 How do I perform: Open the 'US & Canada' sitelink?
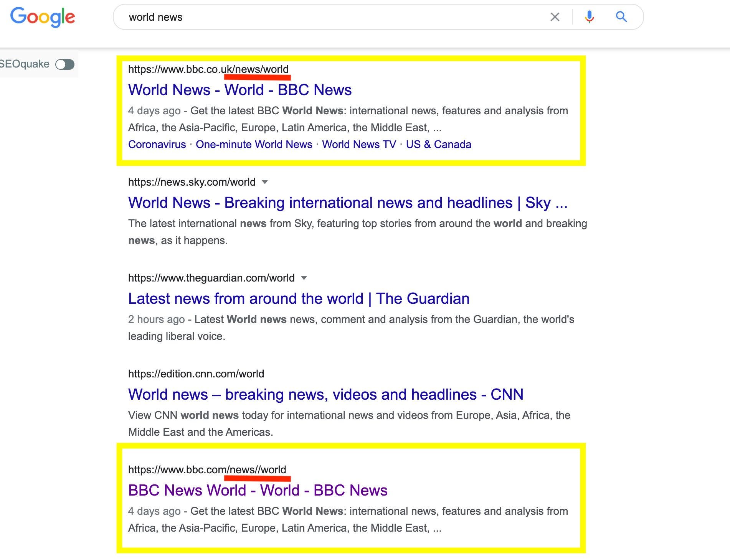[439, 145]
